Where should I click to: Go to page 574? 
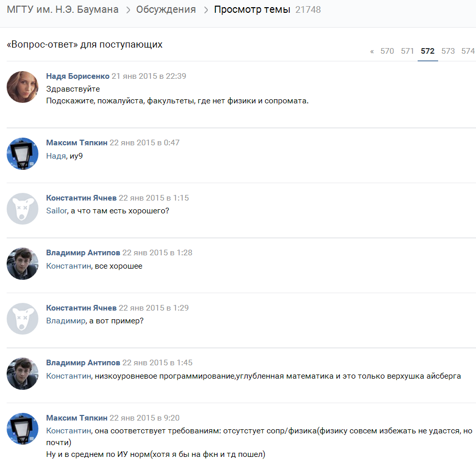click(x=468, y=51)
